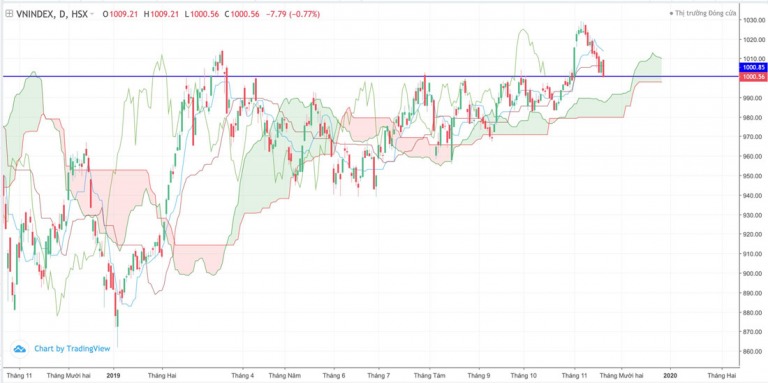Screen dimensions: 768x383
Task: Click the 'Tháng 6' time axis label
Action: [334, 376]
